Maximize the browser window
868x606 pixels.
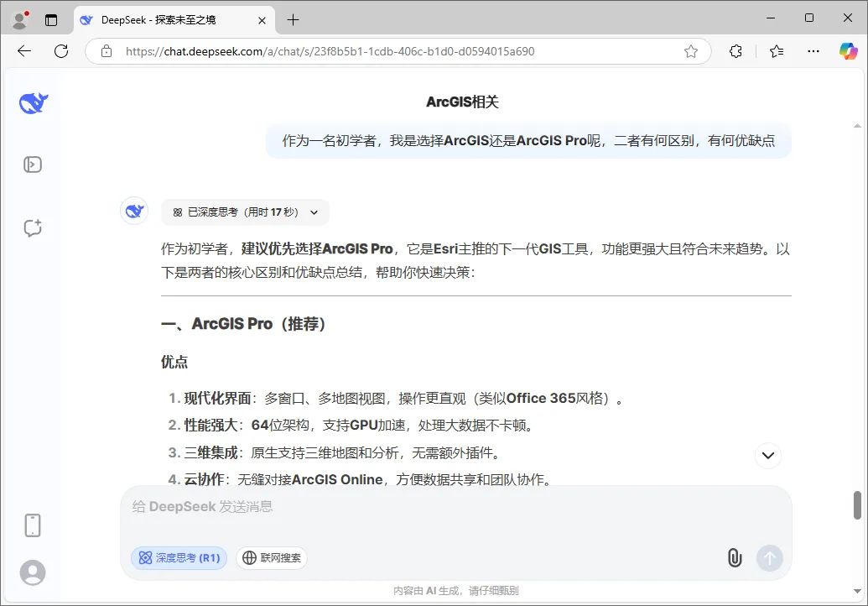[808, 18]
